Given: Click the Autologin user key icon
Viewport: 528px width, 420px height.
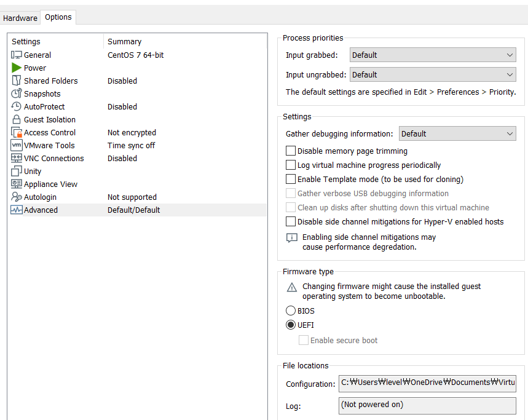Looking at the screenshot, I should [x=16, y=197].
